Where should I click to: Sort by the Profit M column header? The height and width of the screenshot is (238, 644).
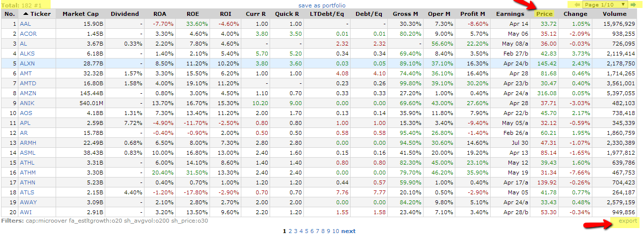473,14
